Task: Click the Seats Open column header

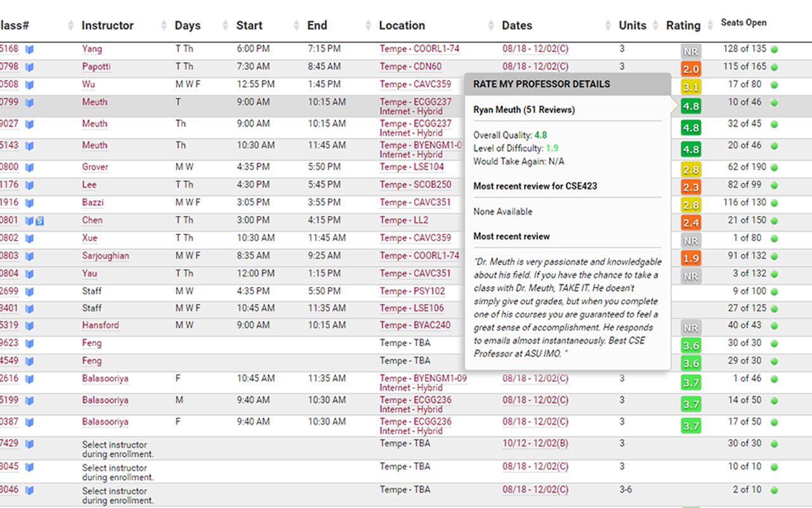Action: [x=743, y=23]
